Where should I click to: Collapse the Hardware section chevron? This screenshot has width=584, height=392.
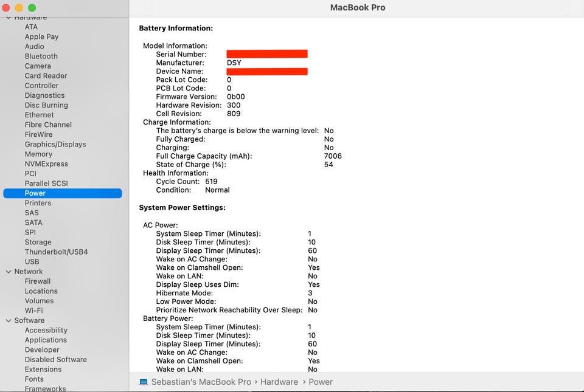(x=8, y=18)
